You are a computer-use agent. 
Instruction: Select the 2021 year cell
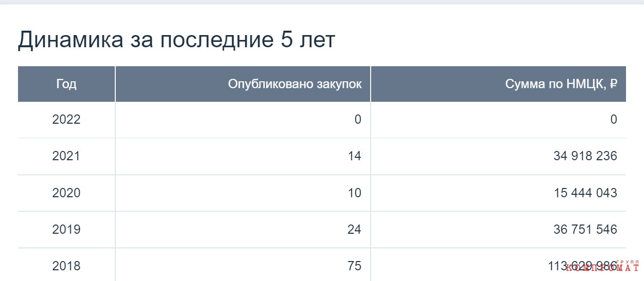pos(66,156)
